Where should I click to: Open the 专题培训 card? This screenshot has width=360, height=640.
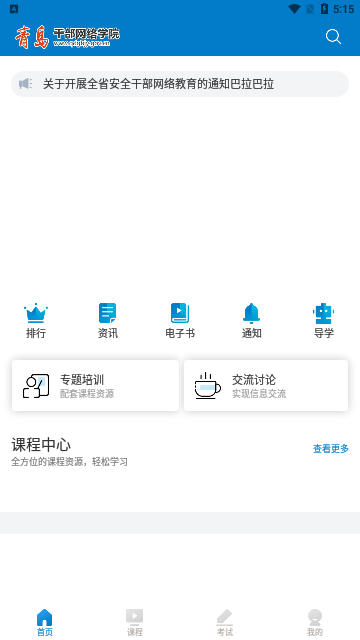coord(96,385)
